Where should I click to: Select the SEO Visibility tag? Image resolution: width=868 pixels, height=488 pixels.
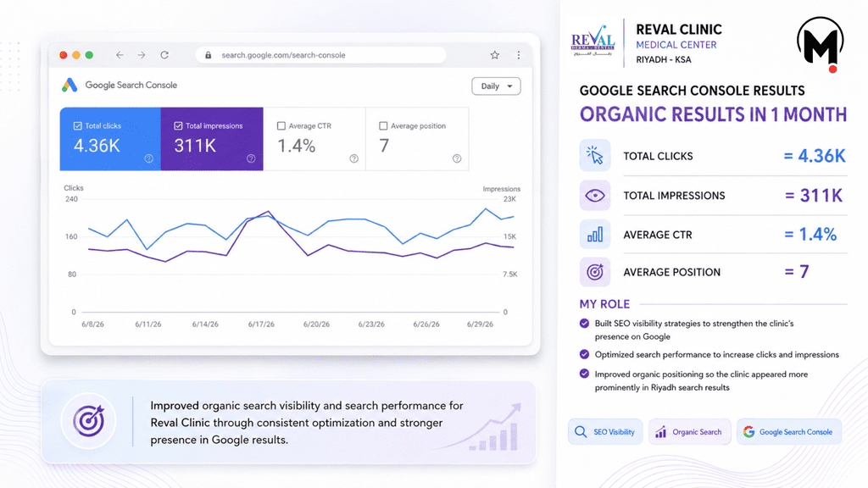click(605, 431)
